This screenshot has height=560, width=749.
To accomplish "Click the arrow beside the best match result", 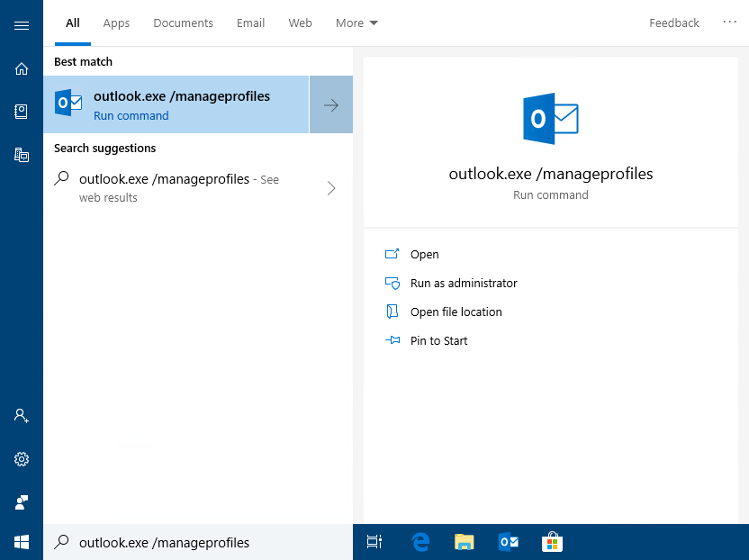I will (x=330, y=104).
